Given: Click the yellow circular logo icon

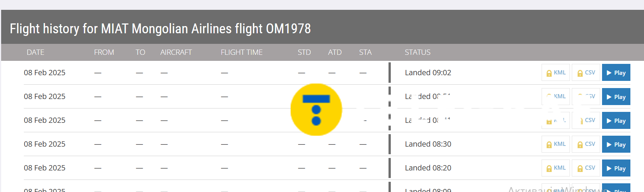Looking at the screenshot, I should pyautogui.click(x=316, y=110).
